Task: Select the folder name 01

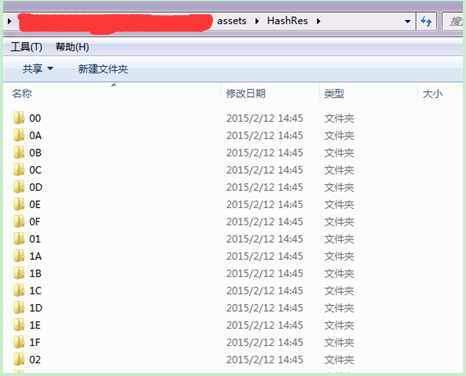Action: (35, 239)
